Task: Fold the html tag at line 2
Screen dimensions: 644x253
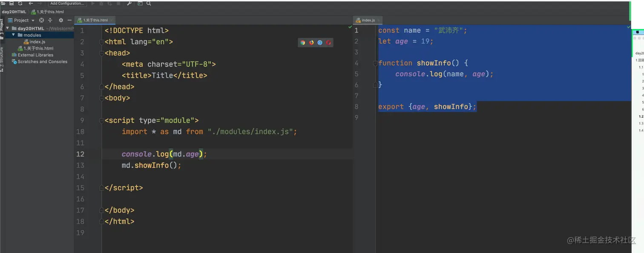Action: [x=102, y=42]
